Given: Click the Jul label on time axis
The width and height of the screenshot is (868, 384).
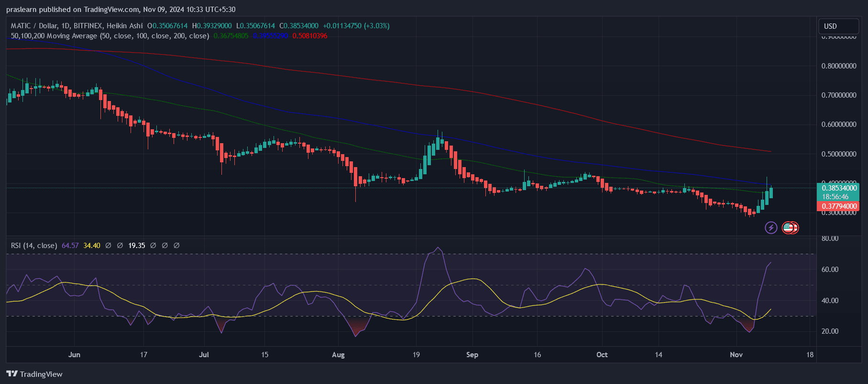Looking at the screenshot, I should click(204, 355).
